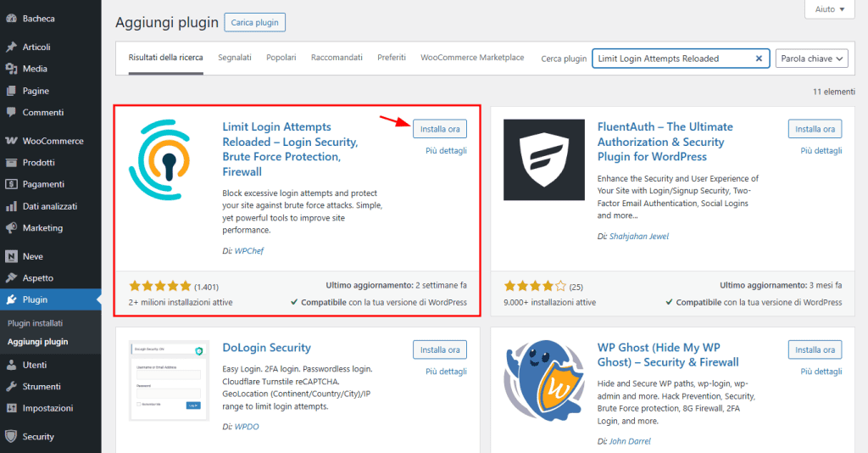Image resolution: width=868 pixels, height=453 pixels.
Task: Click the Strumenti wrench icon
Action: (x=11, y=387)
